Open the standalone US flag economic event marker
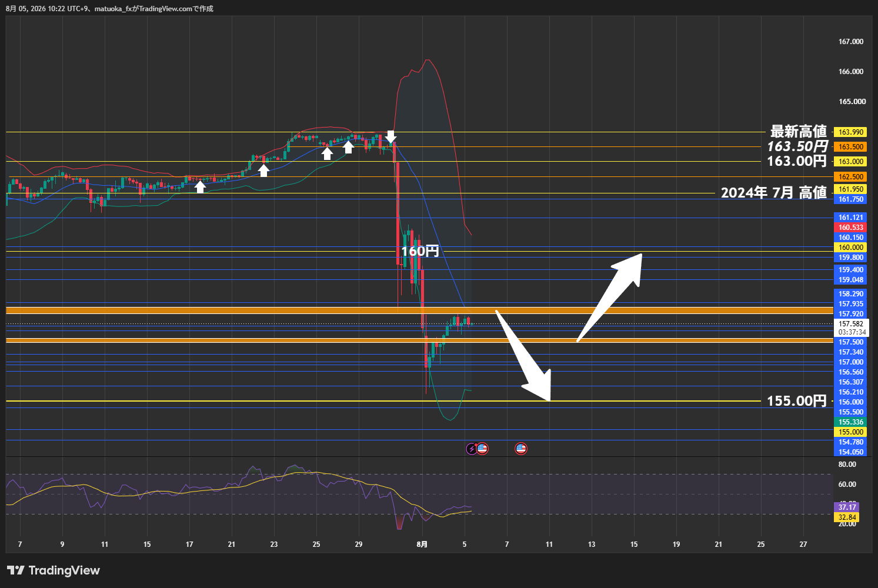This screenshot has width=878, height=588. [521, 449]
